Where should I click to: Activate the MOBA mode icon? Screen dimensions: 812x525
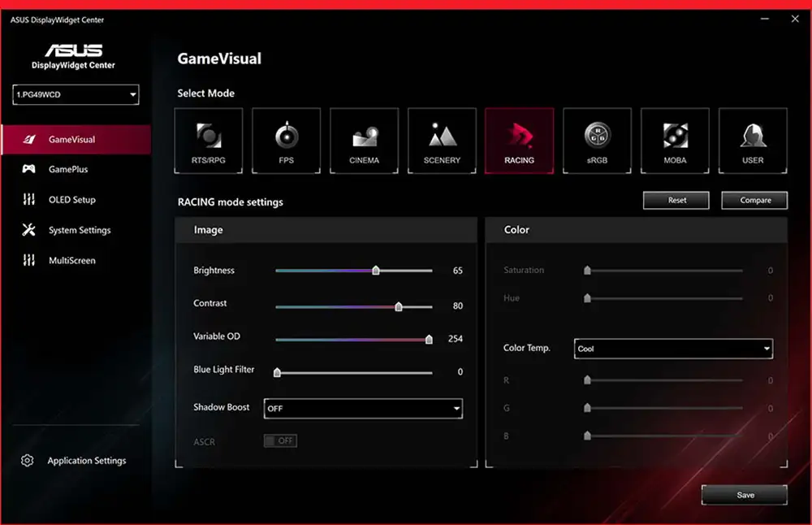(675, 141)
